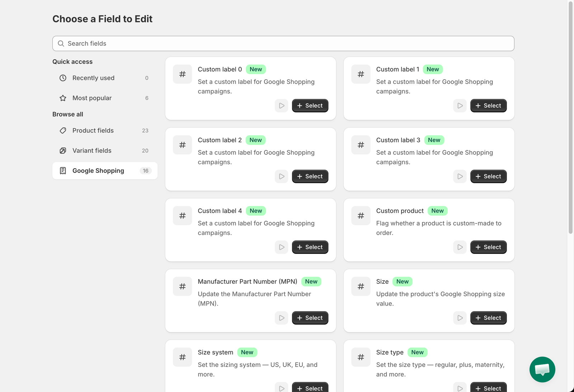This screenshot has width=574, height=392.
Task: Click the play preview icon for Custom label 1
Action: 460,106
